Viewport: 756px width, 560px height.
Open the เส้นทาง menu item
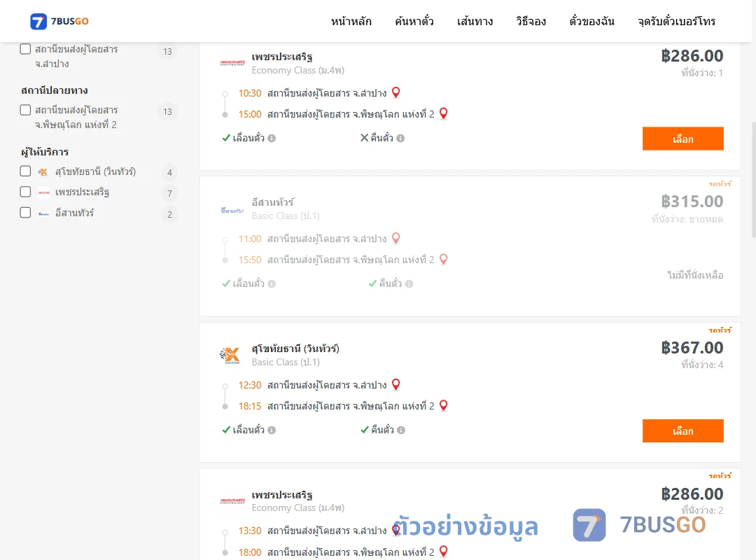click(475, 21)
